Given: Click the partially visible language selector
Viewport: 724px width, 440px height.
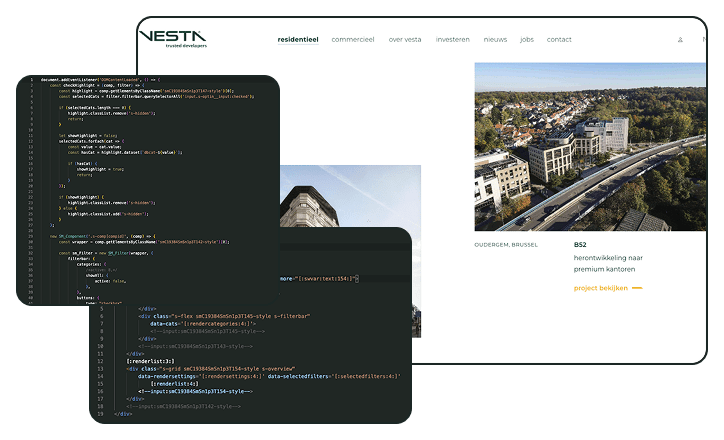Looking at the screenshot, I should point(704,40).
